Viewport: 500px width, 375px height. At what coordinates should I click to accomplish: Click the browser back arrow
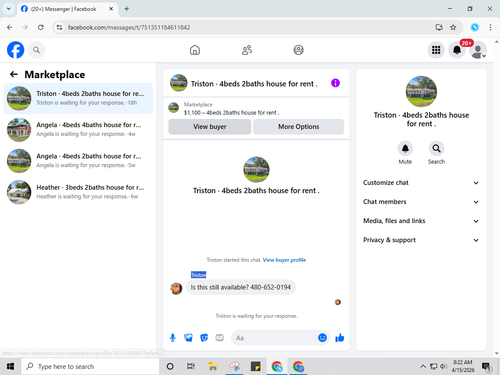coord(10,27)
